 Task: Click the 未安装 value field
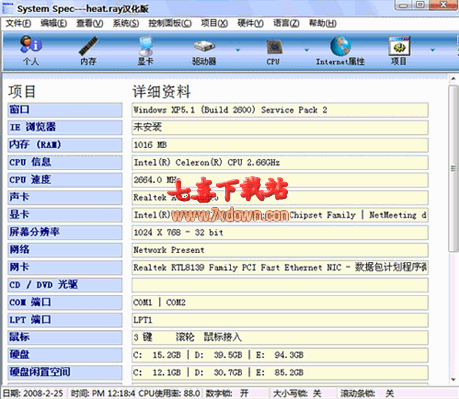pyautogui.click(x=280, y=127)
